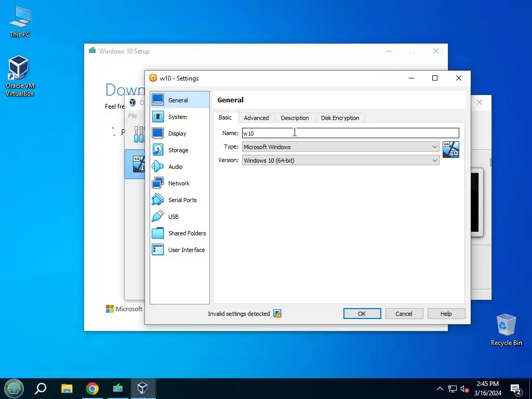Open USB settings plug icon

click(158, 217)
